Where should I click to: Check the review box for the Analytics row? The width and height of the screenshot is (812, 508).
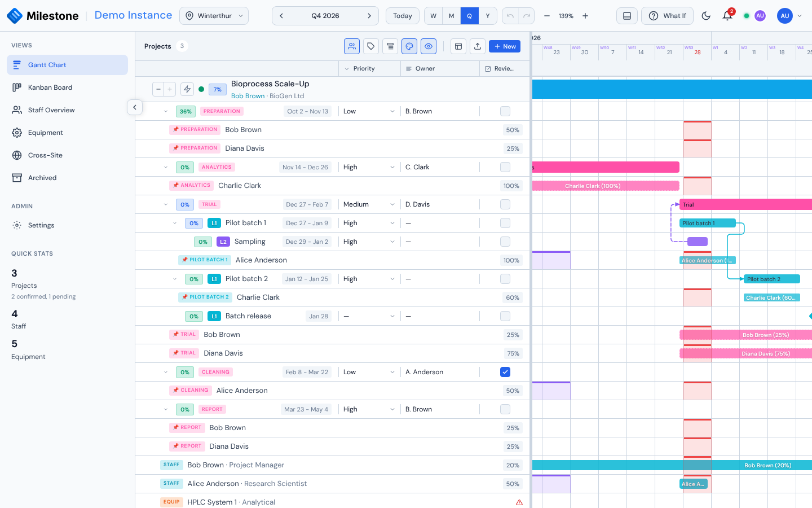[505, 167]
